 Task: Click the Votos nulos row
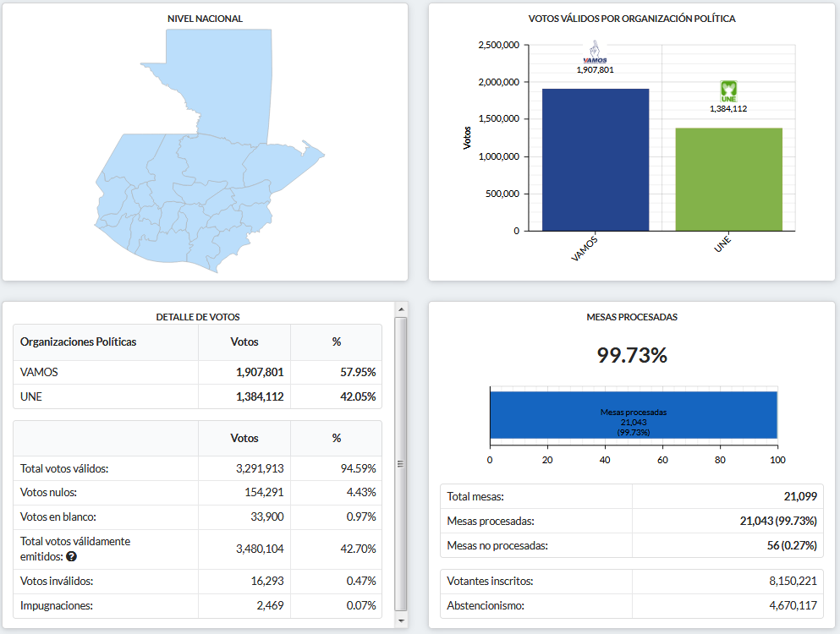[x=198, y=492]
